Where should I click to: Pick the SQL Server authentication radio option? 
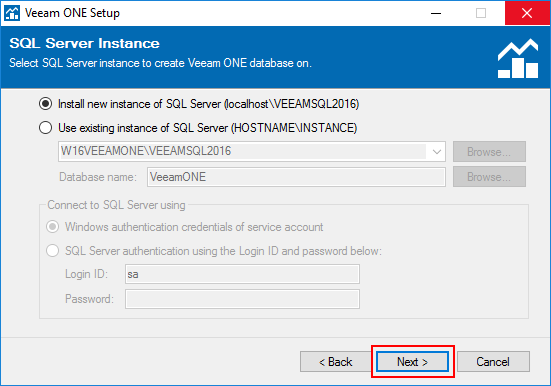click(x=53, y=251)
